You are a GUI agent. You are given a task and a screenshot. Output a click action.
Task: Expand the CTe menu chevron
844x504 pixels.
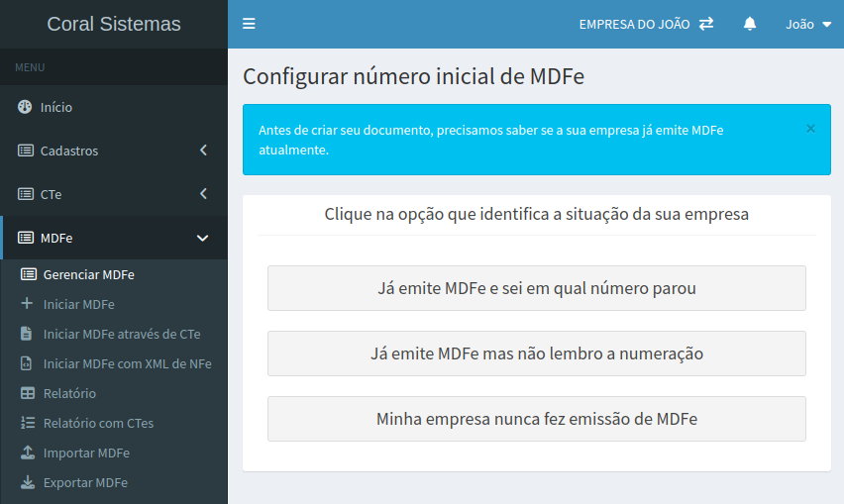pyautogui.click(x=203, y=194)
